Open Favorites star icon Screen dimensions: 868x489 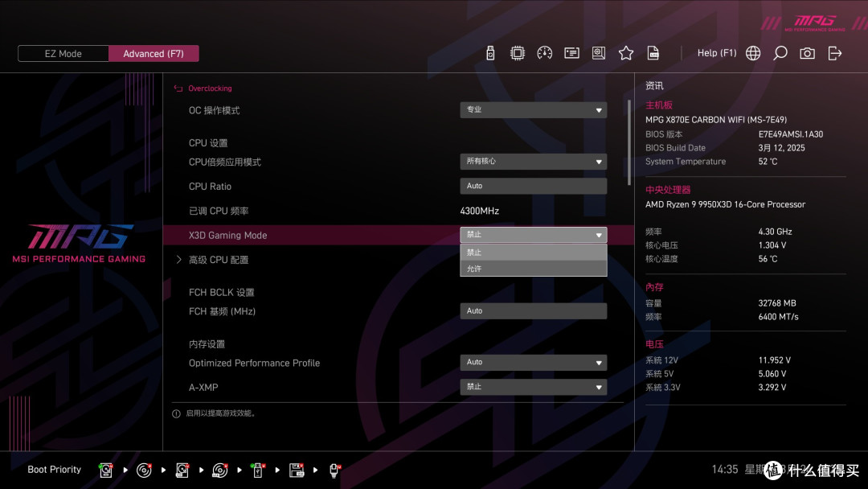tap(626, 53)
